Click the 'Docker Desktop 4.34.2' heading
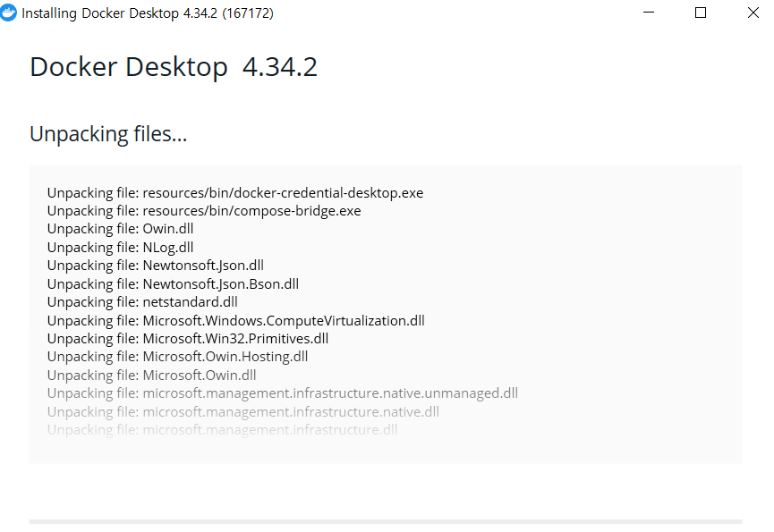This screenshot has width=774, height=532. coord(174,67)
